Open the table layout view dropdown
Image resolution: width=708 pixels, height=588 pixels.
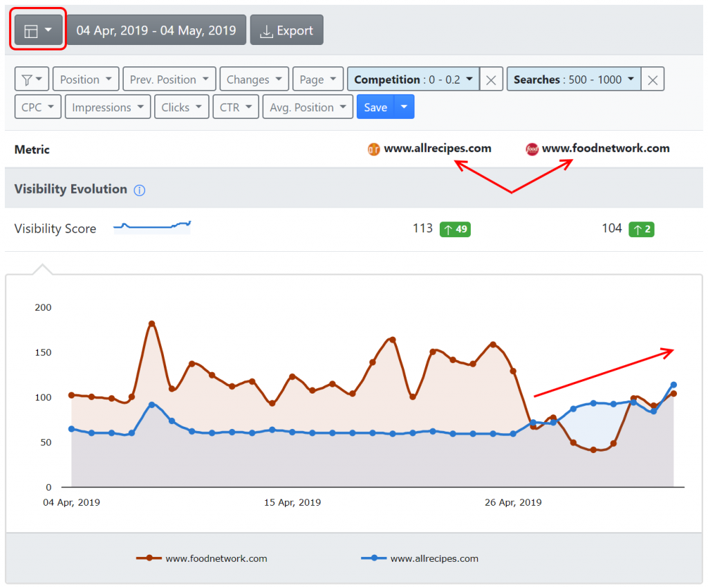click(x=38, y=30)
